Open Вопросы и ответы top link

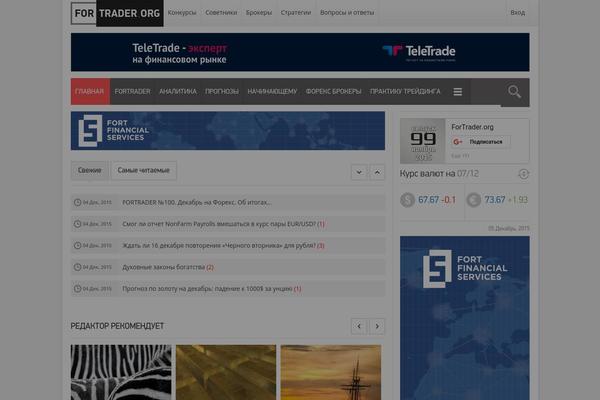347,13
